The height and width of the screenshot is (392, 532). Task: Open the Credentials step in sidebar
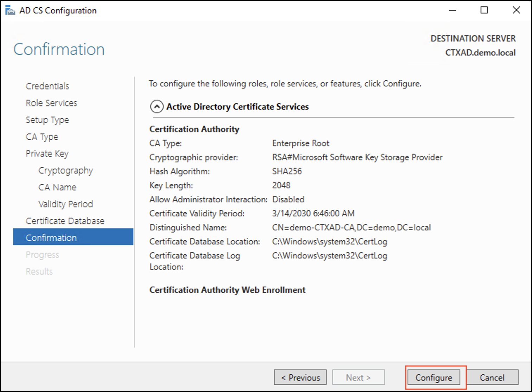click(47, 86)
